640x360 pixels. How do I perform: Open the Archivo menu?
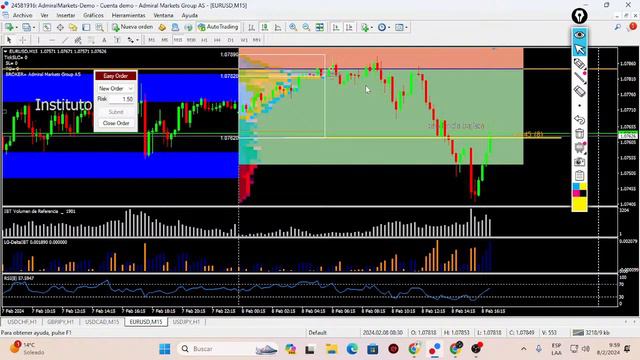tap(22, 15)
